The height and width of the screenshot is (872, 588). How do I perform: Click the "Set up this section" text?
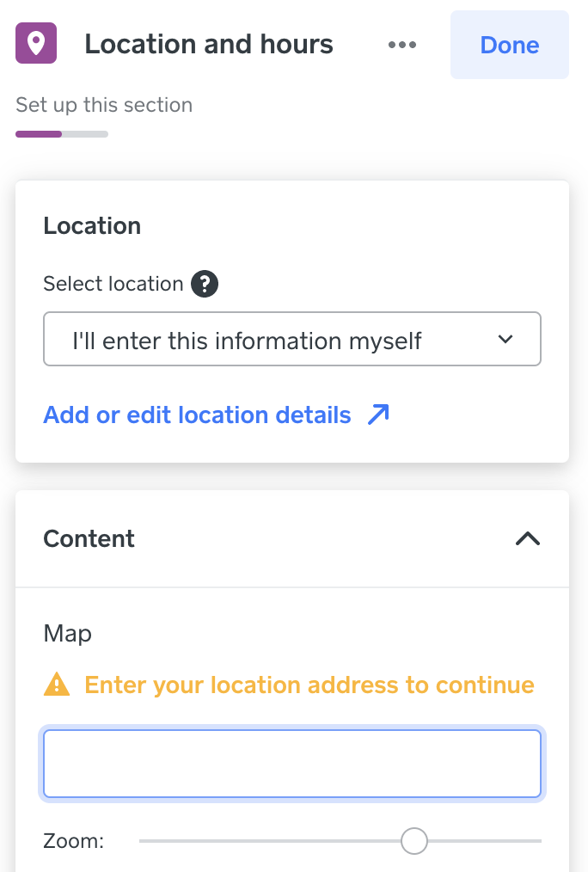104,106
